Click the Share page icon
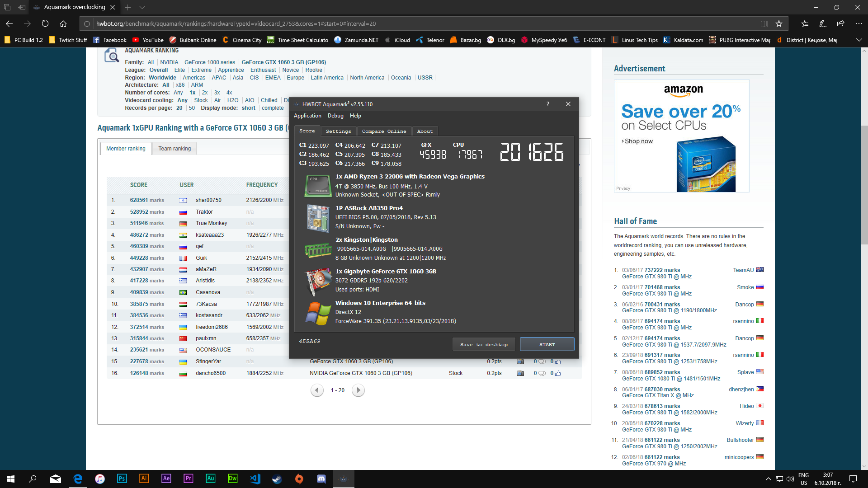The image size is (868, 488). click(x=840, y=23)
